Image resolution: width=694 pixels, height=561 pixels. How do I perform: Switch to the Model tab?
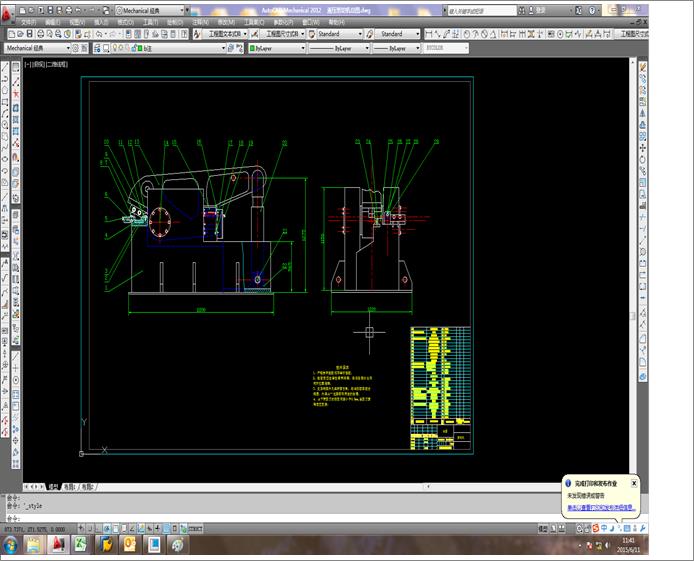[x=53, y=486]
